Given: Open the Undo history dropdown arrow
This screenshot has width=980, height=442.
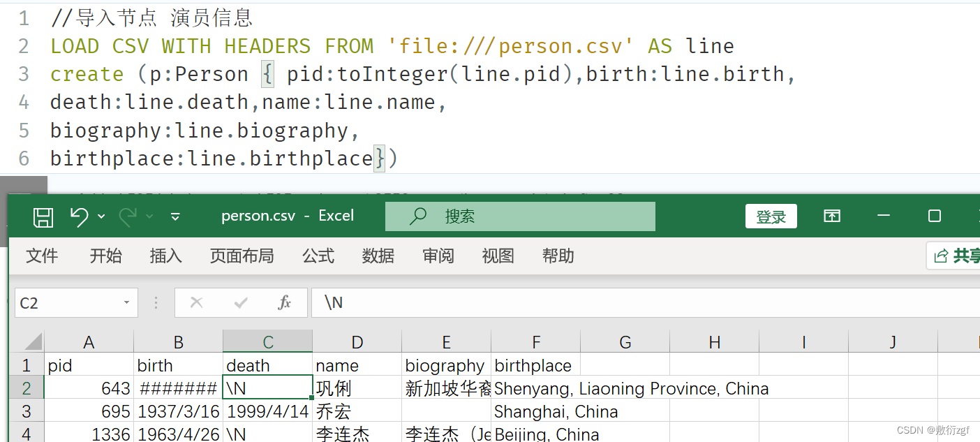Looking at the screenshot, I should (x=101, y=217).
